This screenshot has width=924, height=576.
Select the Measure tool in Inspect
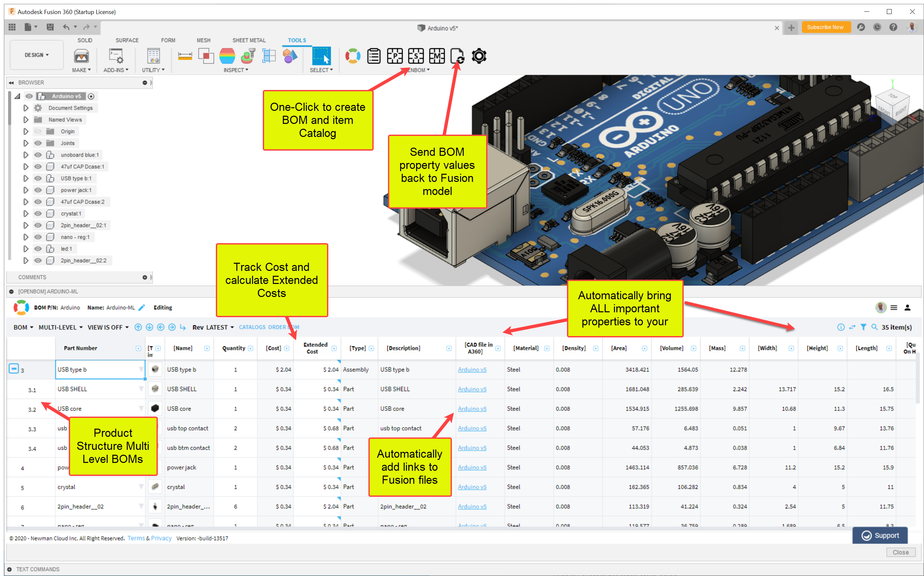pos(185,56)
